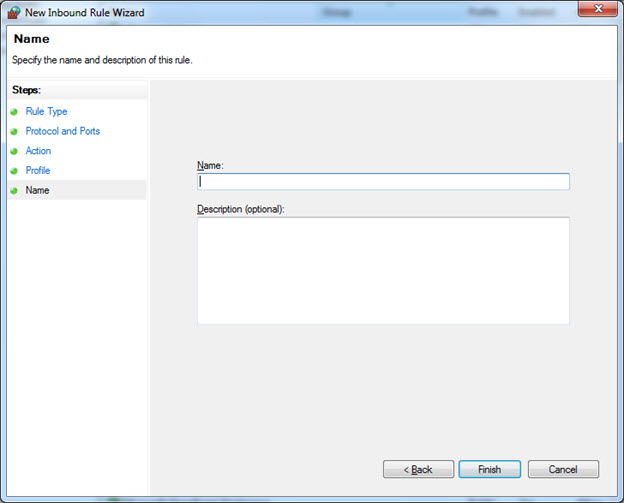Click the 'New Inbound Rule Wizard' title text
Viewport: 624px width, 503px height.
[85, 13]
